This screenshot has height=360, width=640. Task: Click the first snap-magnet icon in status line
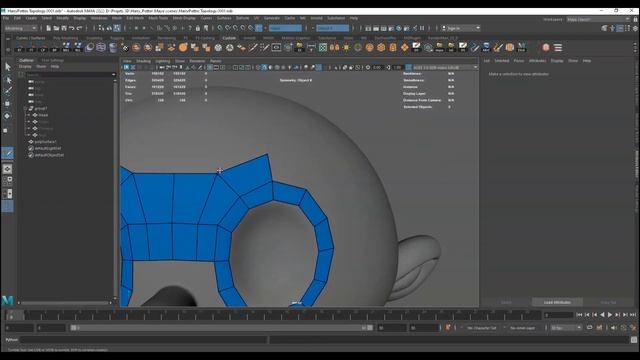point(220,28)
